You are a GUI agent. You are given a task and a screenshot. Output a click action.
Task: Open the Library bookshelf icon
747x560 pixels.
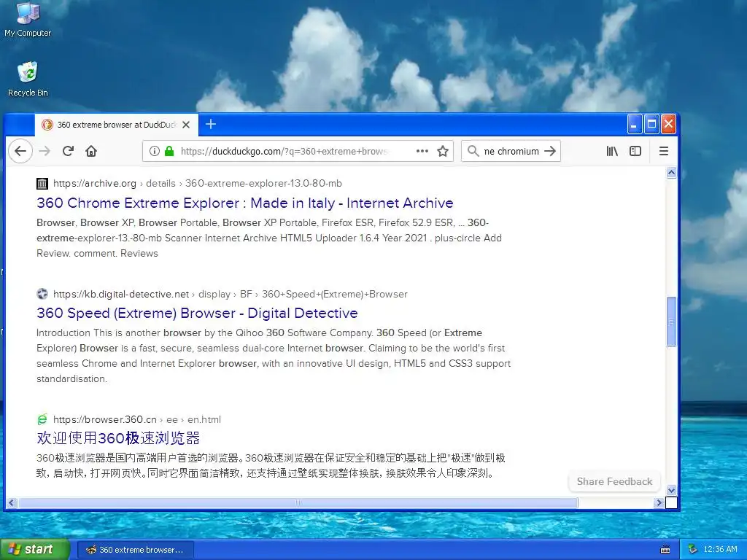pyautogui.click(x=612, y=152)
